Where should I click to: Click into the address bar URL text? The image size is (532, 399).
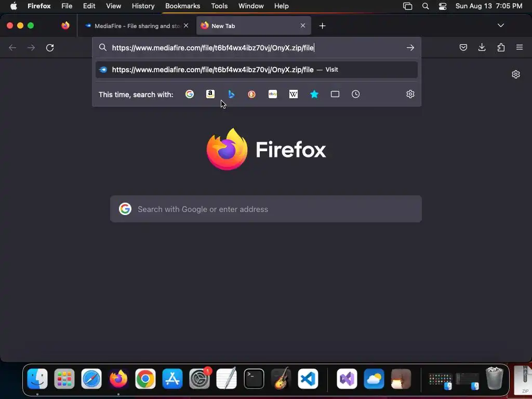click(213, 48)
